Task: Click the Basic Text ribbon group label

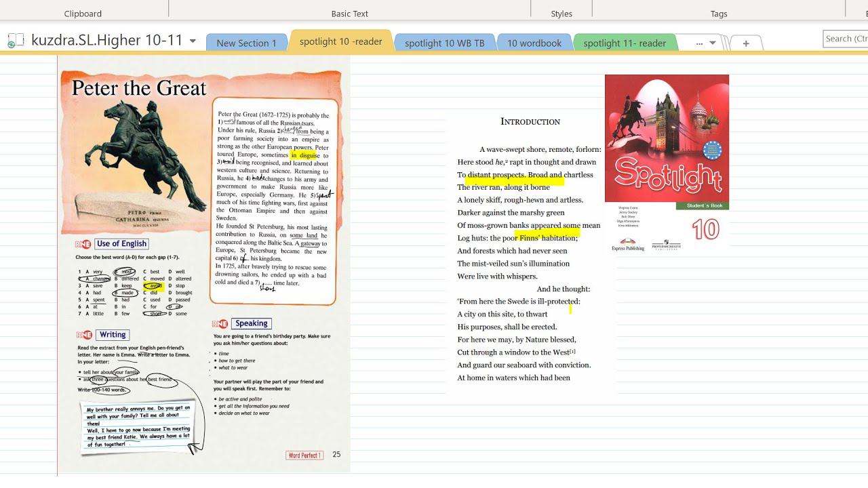Action: pos(350,14)
